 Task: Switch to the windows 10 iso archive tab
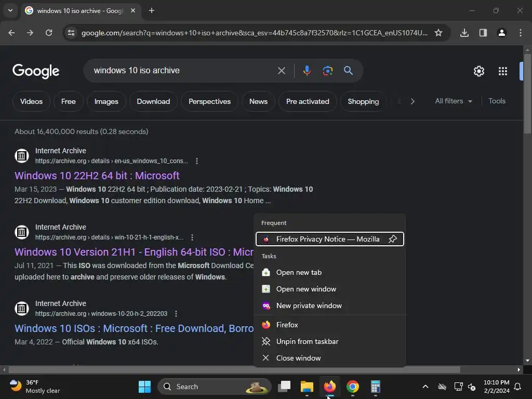pos(80,11)
